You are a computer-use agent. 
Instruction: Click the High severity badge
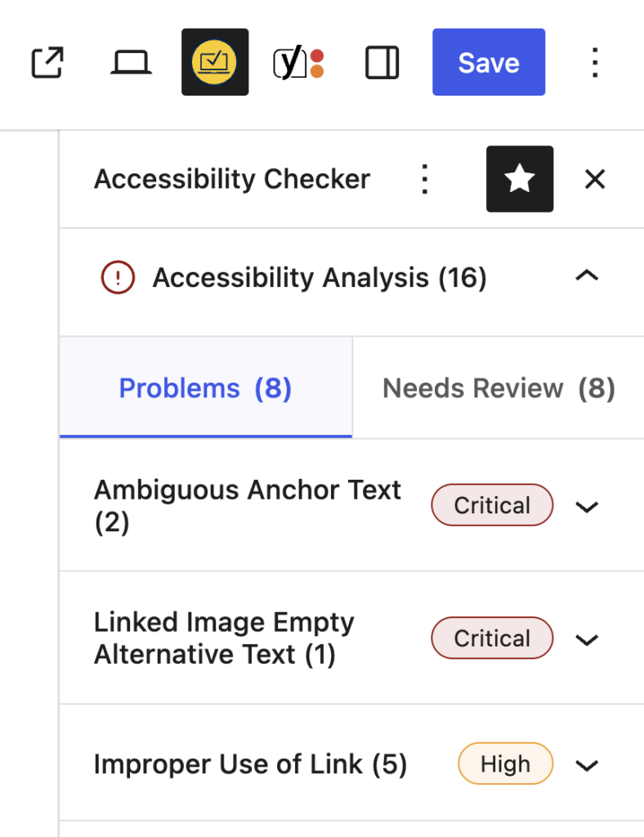click(x=505, y=763)
